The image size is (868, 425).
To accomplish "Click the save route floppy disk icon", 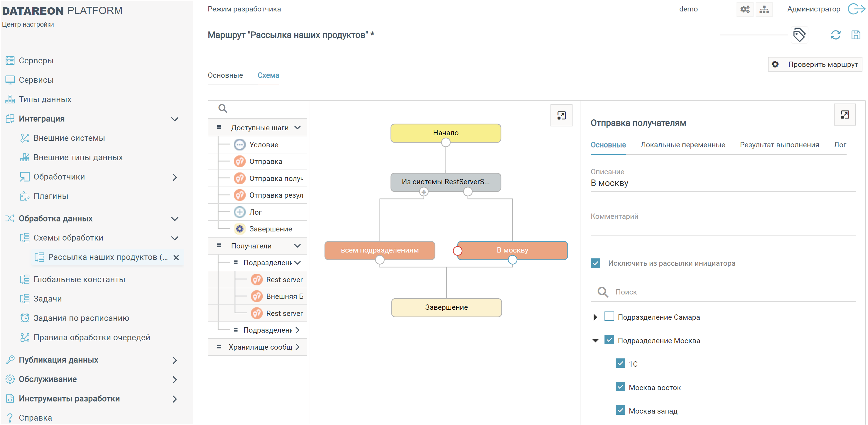I will [856, 35].
